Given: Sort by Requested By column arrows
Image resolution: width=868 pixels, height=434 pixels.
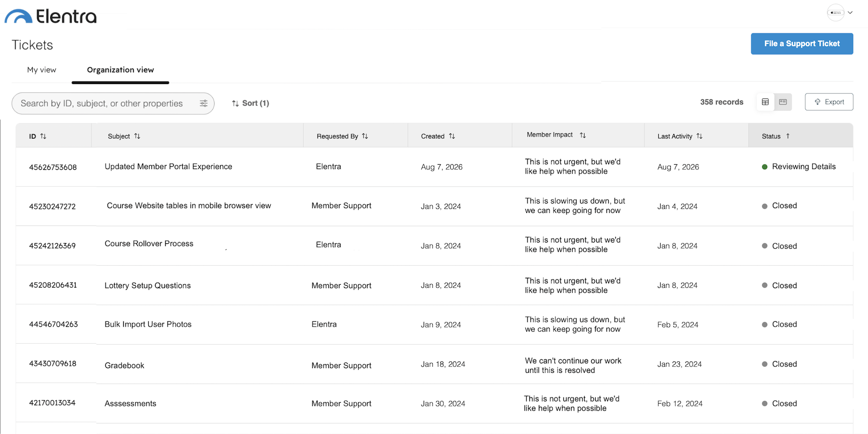Looking at the screenshot, I should coord(365,136).
